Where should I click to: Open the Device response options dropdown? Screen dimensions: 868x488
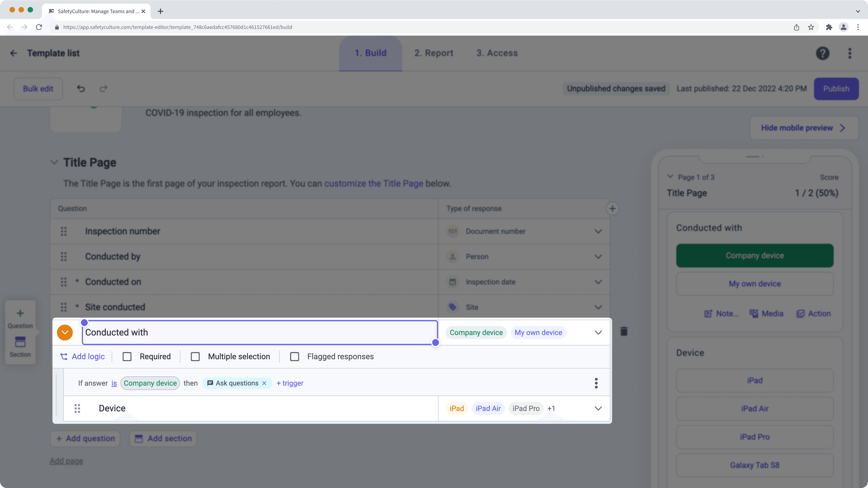click(598, 408)
